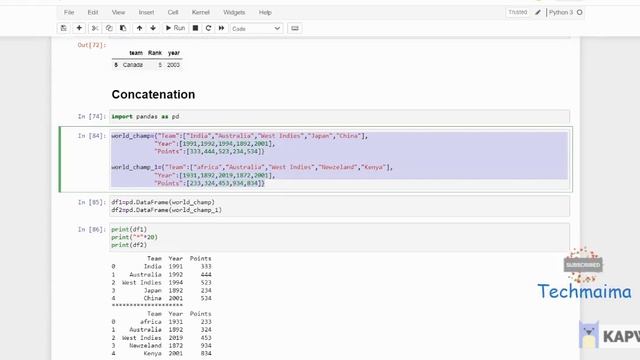Screen dimensions: 640x360
Task: Click the Out[72] output prompt
Action: click(92, 45)
